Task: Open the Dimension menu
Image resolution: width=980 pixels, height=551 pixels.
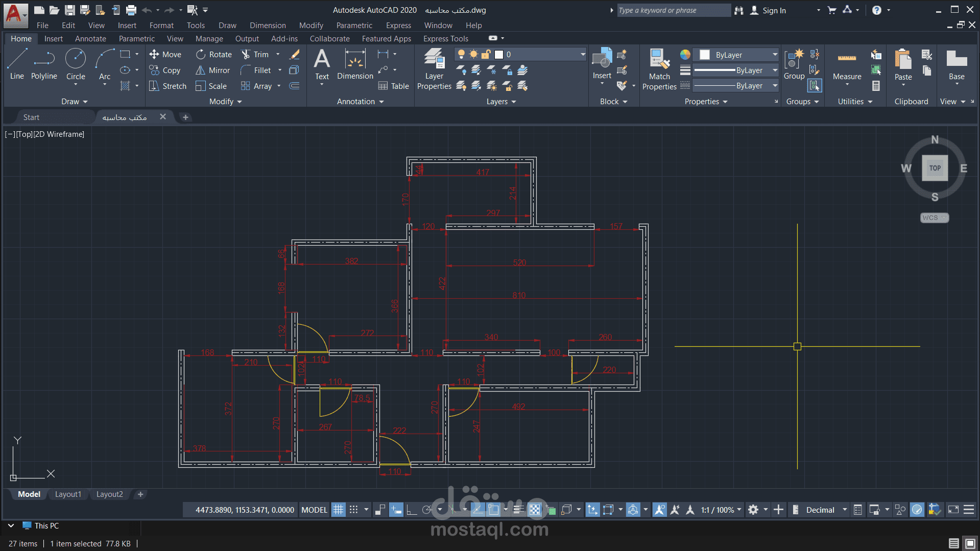Action: 268,26
